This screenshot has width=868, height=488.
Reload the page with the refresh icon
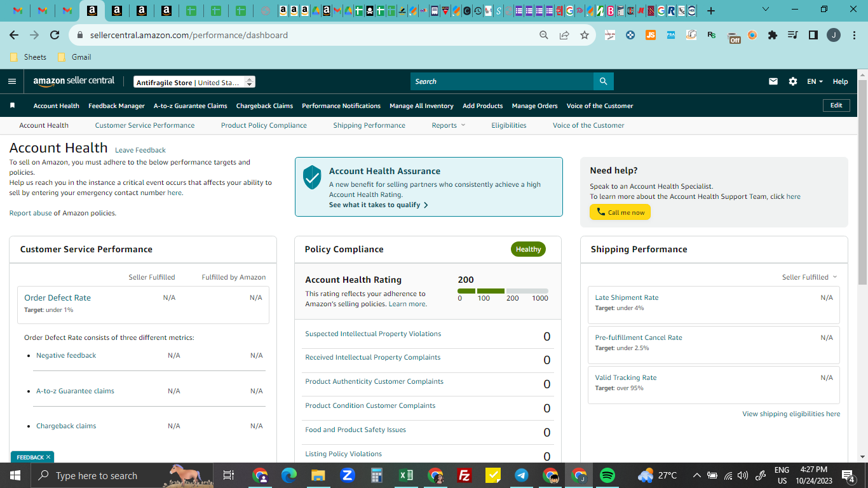click(55, 35)
